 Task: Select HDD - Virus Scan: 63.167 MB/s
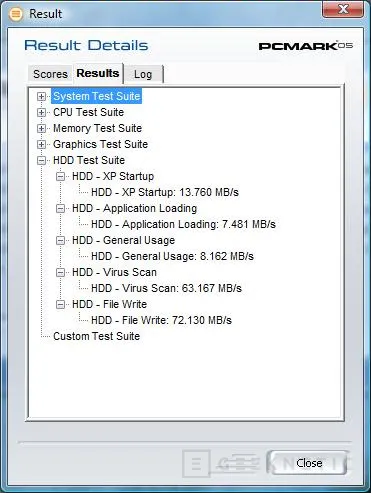pos(166,288)
